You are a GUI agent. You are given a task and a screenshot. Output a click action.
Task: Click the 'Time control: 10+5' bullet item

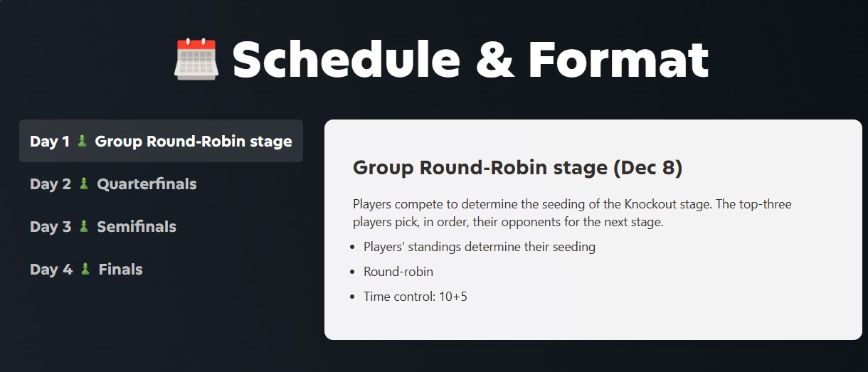(415, 296)
